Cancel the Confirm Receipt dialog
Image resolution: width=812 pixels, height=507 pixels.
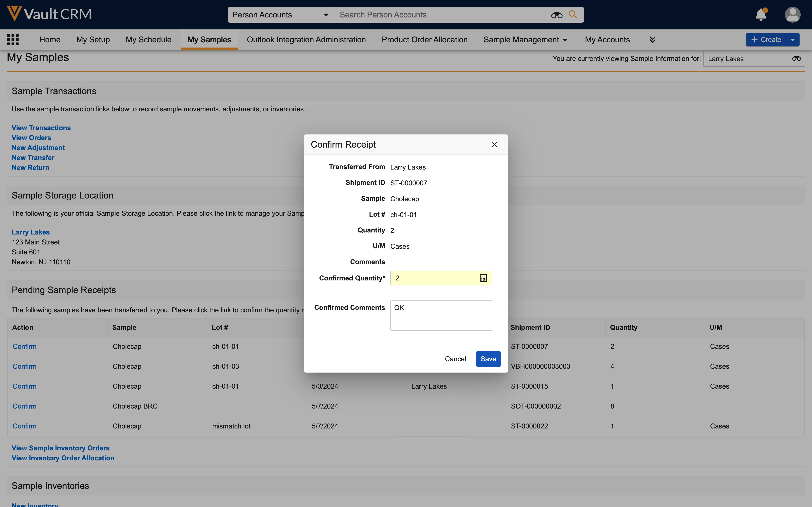455,359
